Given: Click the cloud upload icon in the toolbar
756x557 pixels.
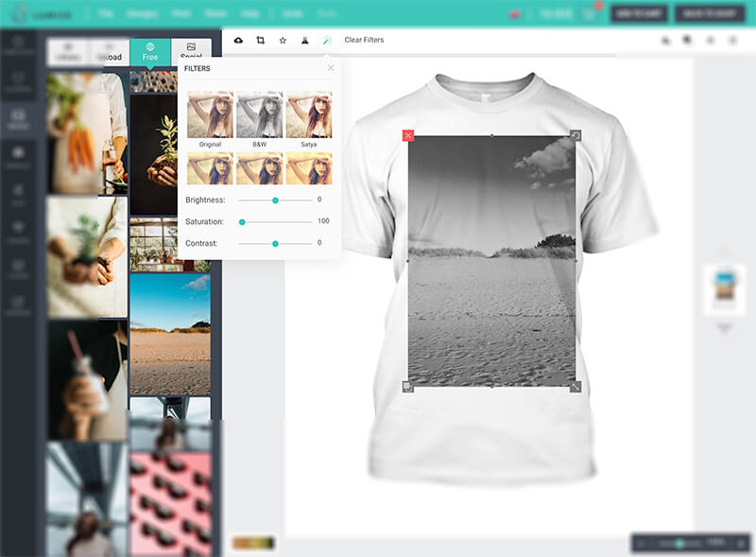Looking at the screenshot, I should pos(238,40).
